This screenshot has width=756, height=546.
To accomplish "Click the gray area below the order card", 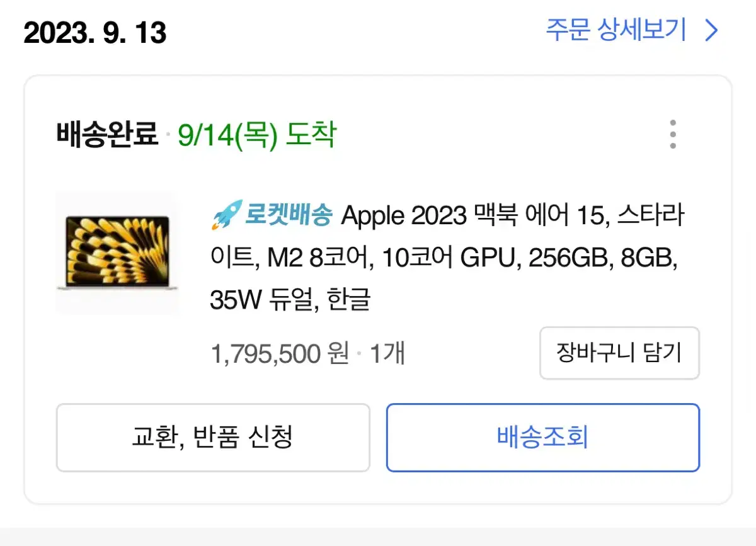I will 378,537.
